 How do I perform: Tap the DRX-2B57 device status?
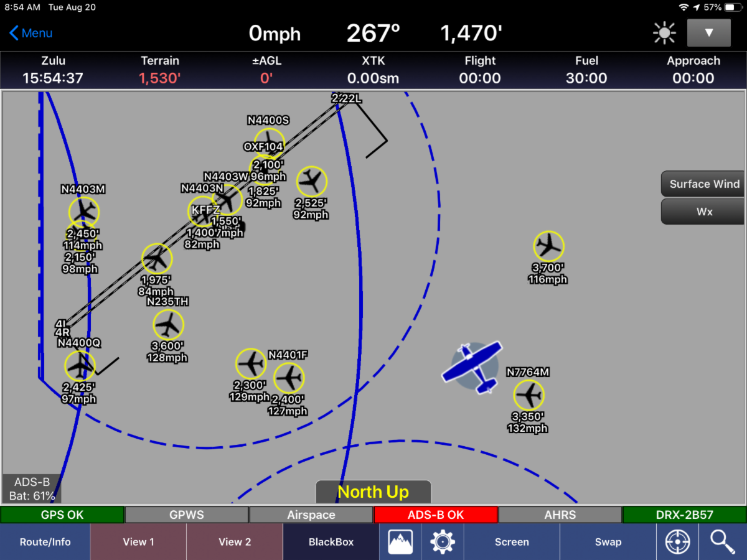[685, 515]
